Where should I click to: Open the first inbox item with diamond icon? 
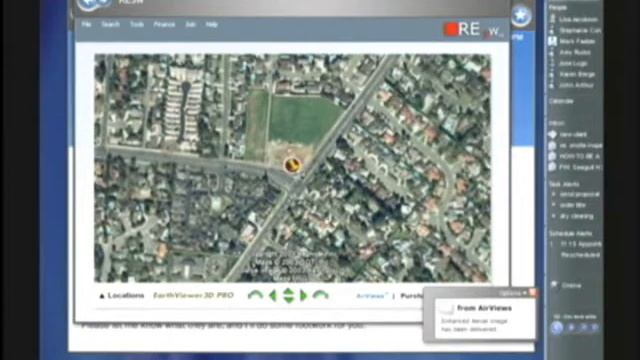(573, 134)
